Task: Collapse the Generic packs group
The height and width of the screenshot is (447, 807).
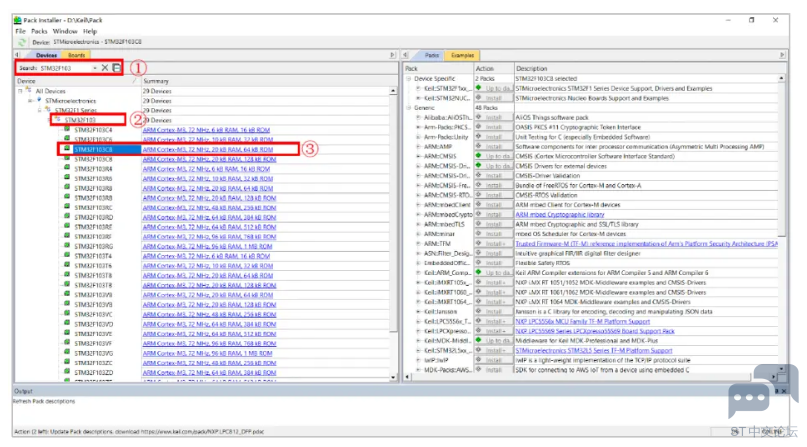Action: (x=409, y=108)
